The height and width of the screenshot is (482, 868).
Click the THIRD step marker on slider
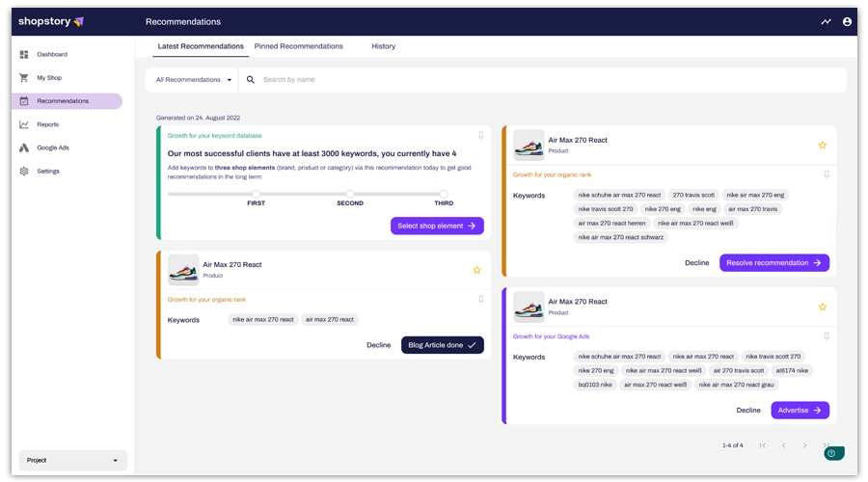pos(444,194)
